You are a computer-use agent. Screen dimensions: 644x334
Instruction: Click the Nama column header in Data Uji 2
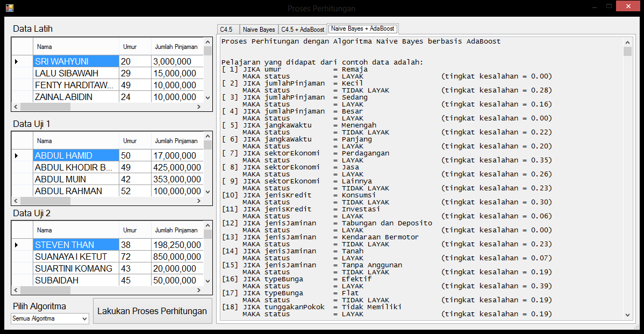45,230
